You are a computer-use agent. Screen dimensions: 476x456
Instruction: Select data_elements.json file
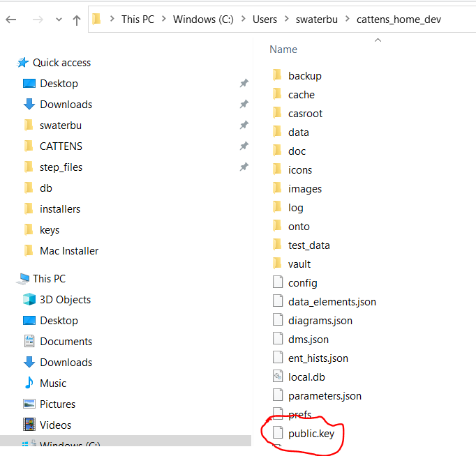[x=332, y=302]
